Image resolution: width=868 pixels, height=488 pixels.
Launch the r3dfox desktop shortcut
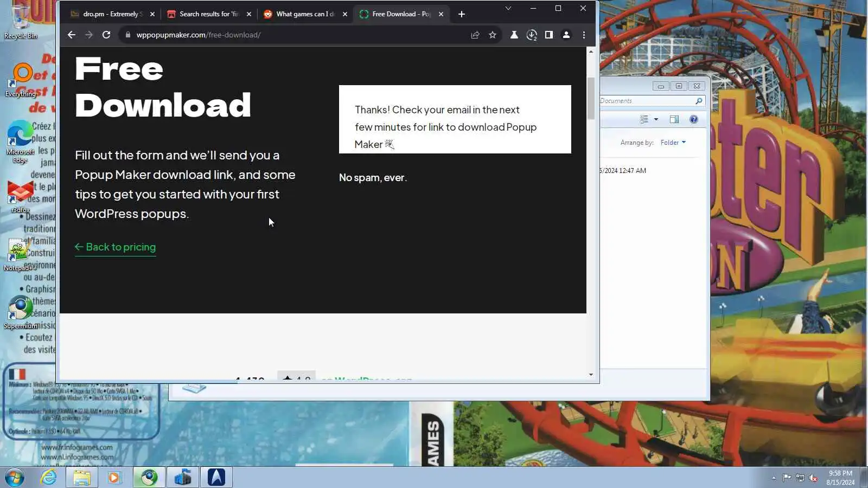tap(21, 197)
